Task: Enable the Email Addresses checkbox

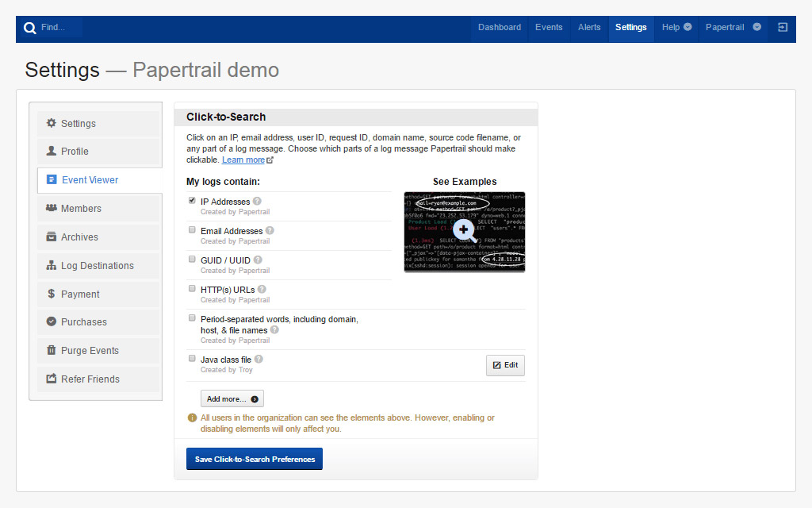Action: [x=192, y=230]
